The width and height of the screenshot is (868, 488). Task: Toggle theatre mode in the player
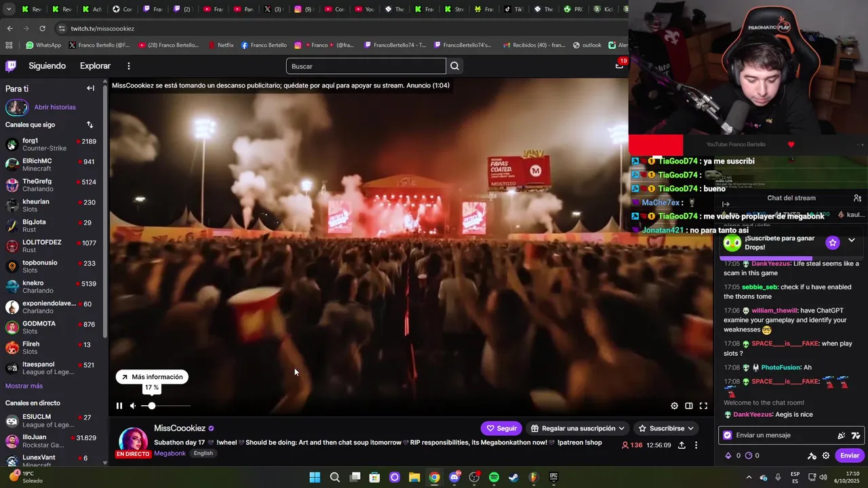tap(689, 406)
